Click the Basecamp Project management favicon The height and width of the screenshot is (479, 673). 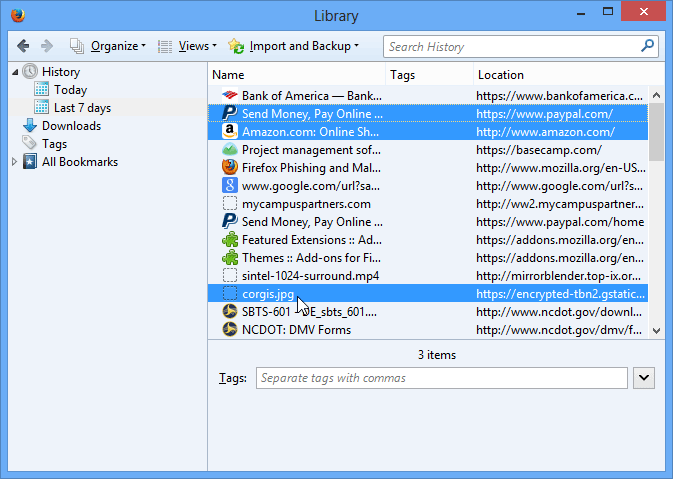tap(230, 149)
